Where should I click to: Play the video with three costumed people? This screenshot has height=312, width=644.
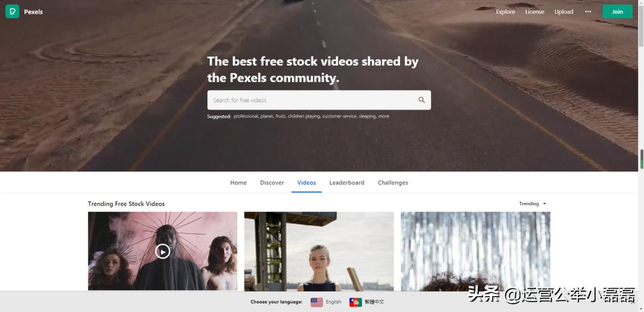click(x=163, y=251)
